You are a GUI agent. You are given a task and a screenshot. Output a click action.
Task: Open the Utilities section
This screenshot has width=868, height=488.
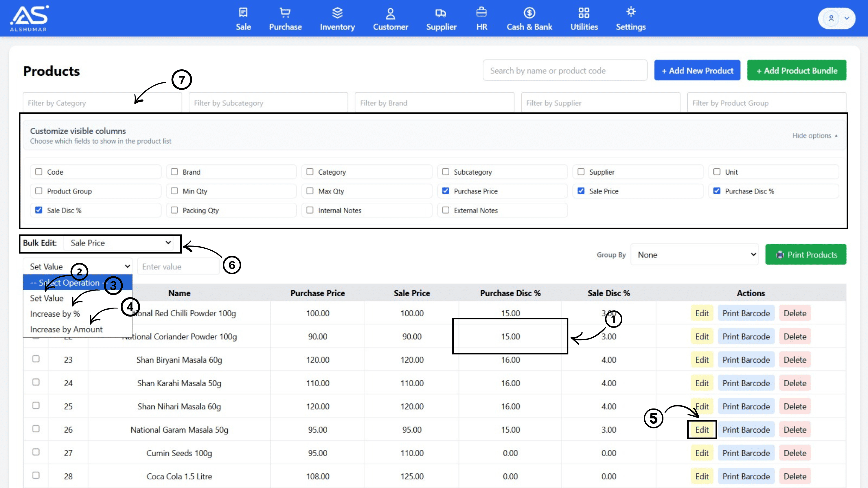[584, 19]
